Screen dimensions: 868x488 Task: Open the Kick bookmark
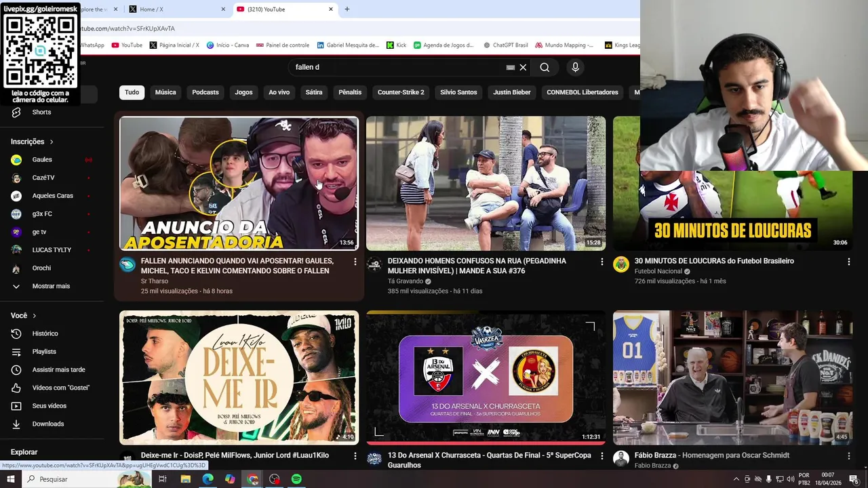[397, 45]
